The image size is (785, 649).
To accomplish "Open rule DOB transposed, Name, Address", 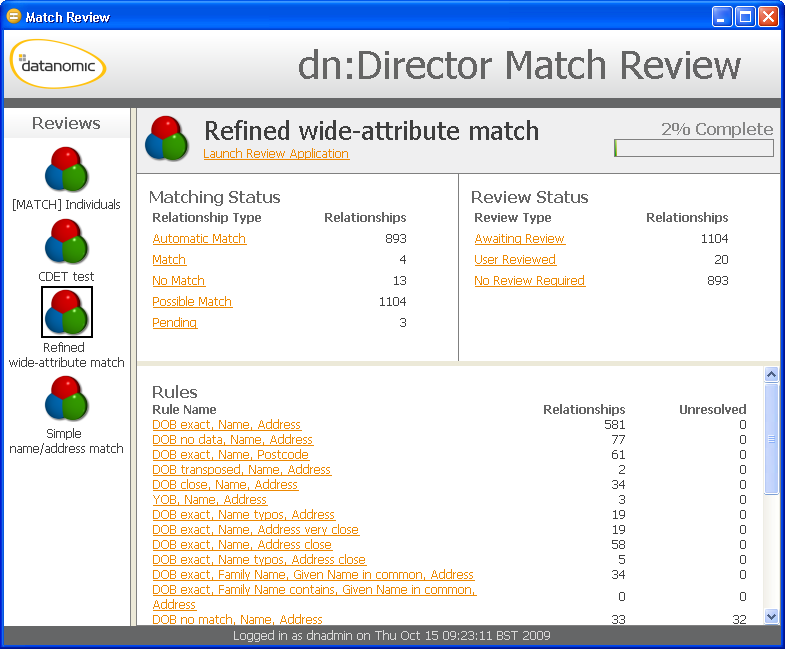I will [241, 470].
